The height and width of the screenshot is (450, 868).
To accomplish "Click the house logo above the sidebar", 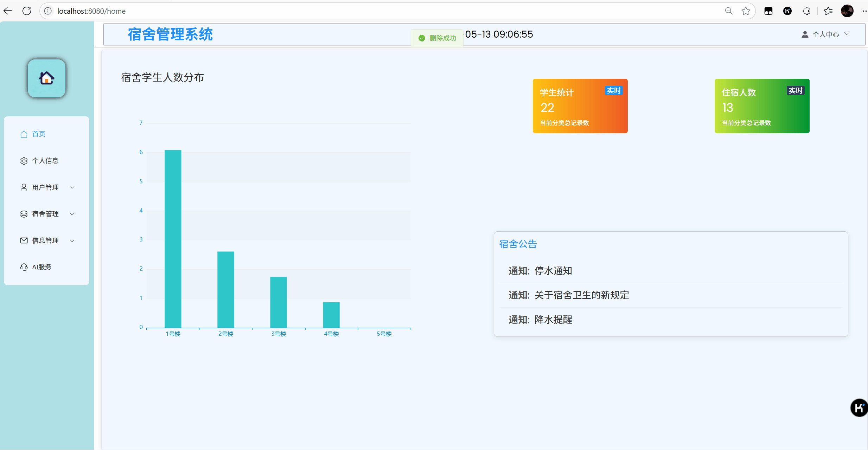I will [46, 78].
